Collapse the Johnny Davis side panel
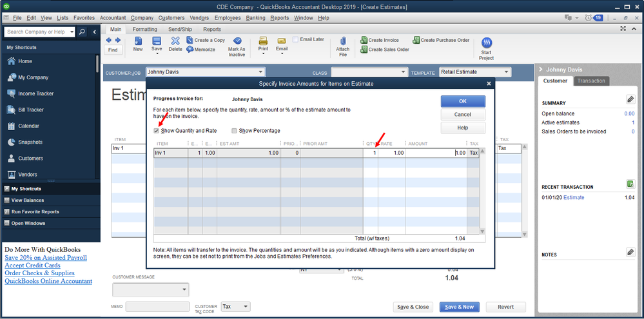 point(541,70)
